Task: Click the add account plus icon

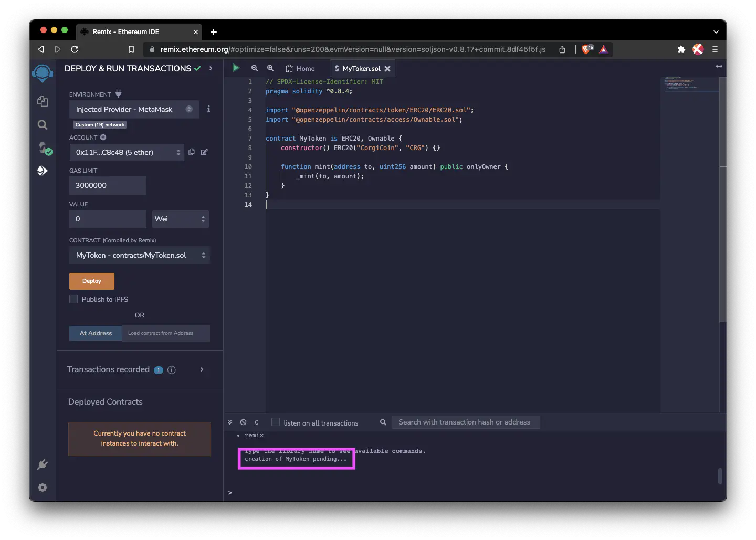Action: pos(103,137)
